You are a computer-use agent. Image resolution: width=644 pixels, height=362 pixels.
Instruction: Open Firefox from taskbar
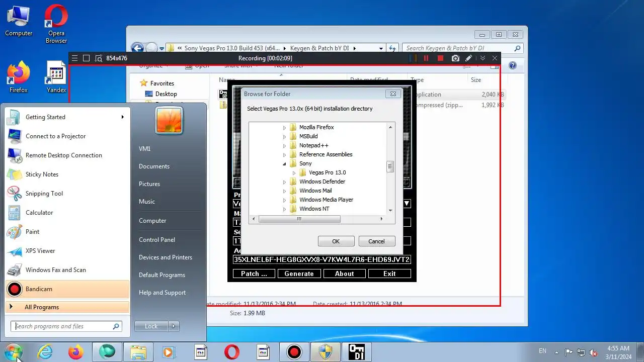pyautogui.click(x=76, y=352)
